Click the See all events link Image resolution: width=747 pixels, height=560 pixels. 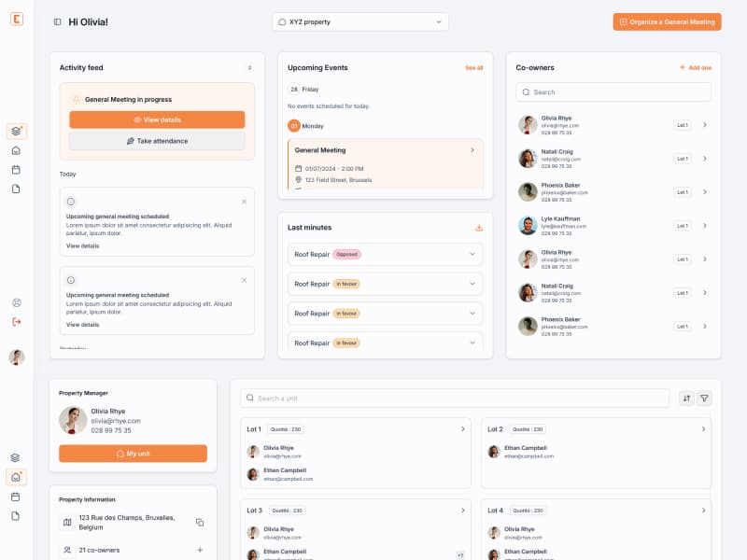(473, 68)
